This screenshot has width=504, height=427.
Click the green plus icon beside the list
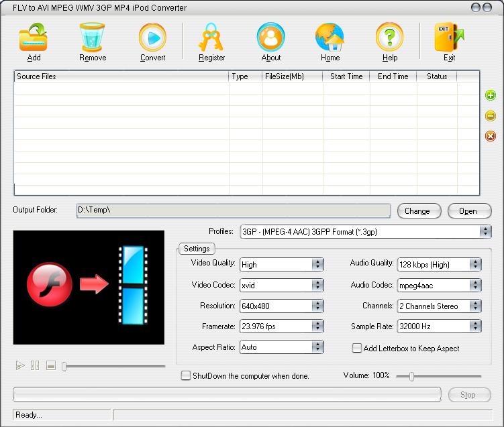click(x=490, y=95)
